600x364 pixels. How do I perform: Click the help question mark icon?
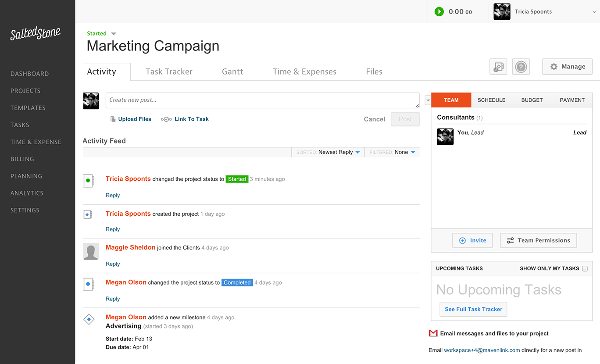tap(521, 67)
